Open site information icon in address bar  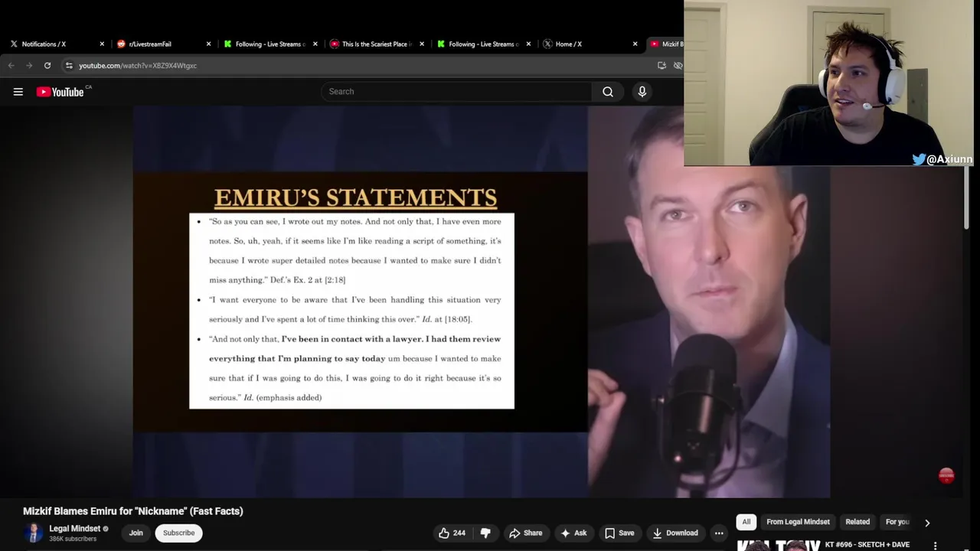[69, 66]
